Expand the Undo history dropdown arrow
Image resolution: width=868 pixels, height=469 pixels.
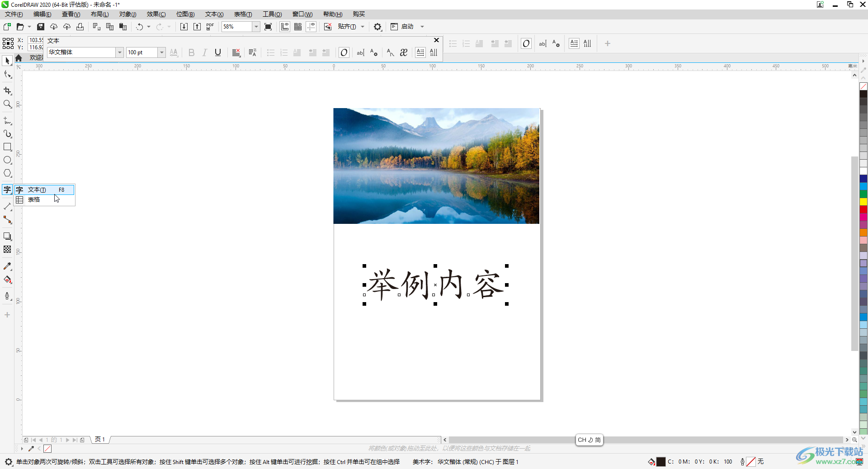[149, 27]
